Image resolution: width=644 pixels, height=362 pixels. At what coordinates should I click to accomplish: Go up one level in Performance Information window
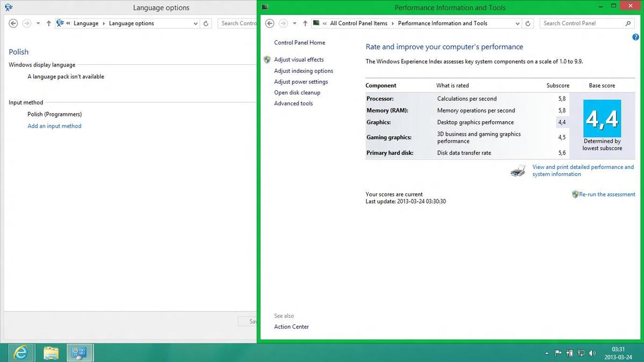tap(305, 24)
